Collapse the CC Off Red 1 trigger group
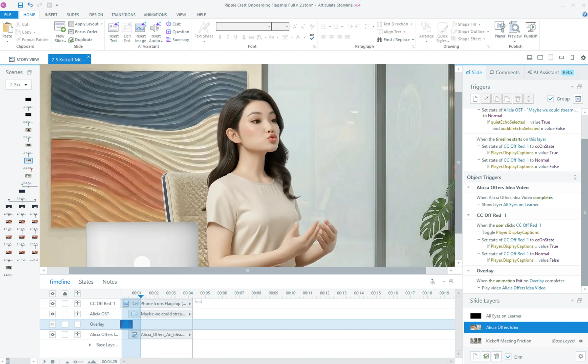The height and width of the screenshot is (364, 588). [468, 215]
